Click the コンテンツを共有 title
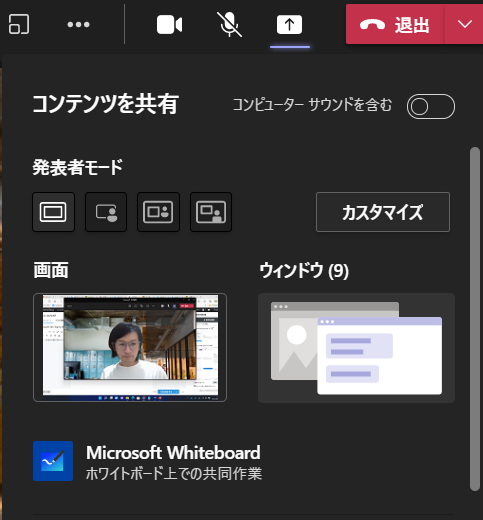Image resolution: width=483 pixels, height=520 pixels. coord(106,104)
